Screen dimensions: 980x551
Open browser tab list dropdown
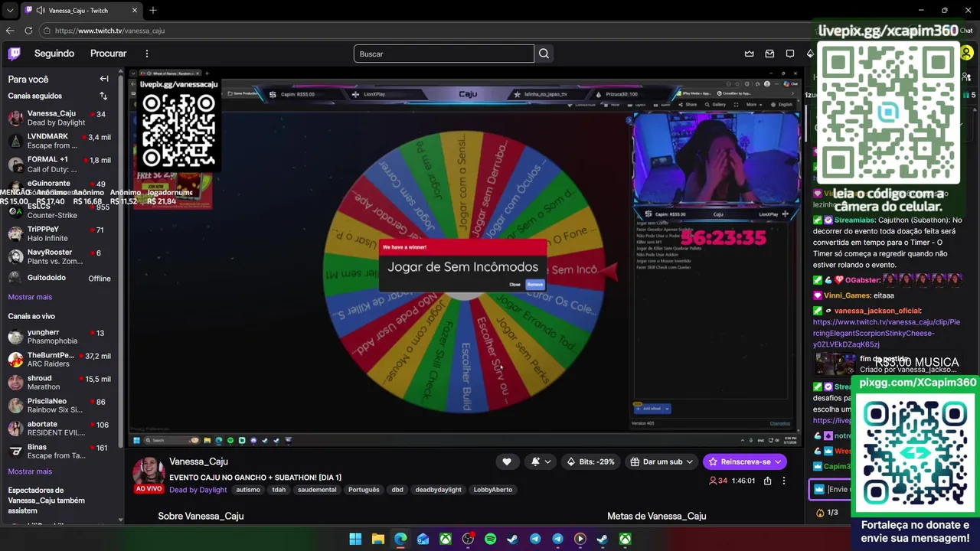pyautogui.click(x=10, y=11)
